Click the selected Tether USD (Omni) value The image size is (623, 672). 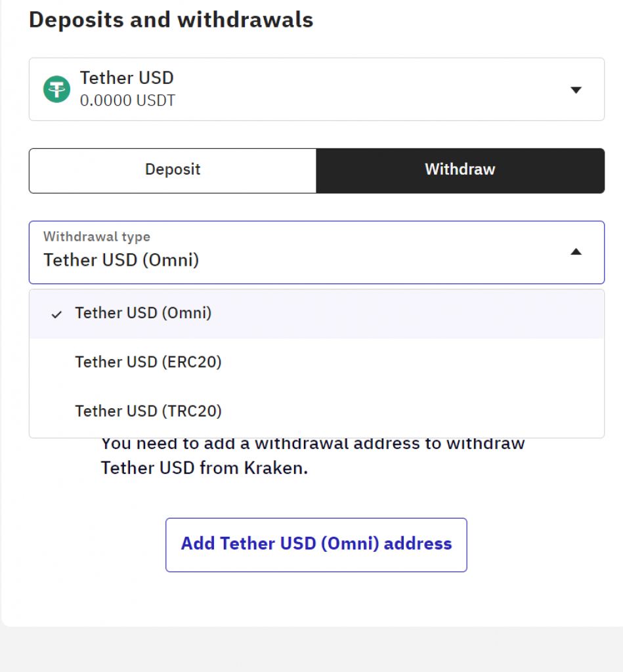point(121,260)
